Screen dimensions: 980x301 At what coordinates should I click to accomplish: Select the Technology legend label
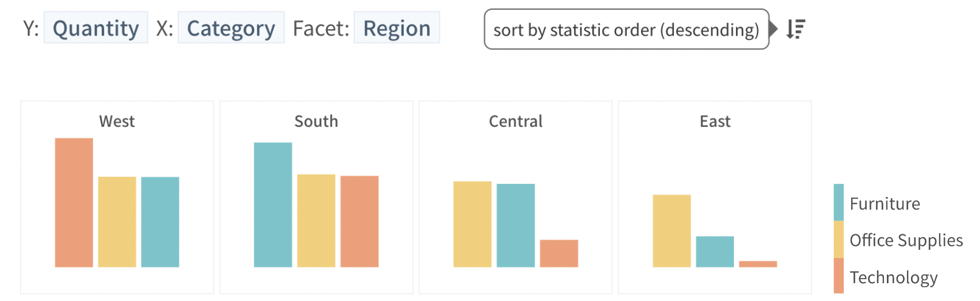pyautogui.click(x=893, y=277)
